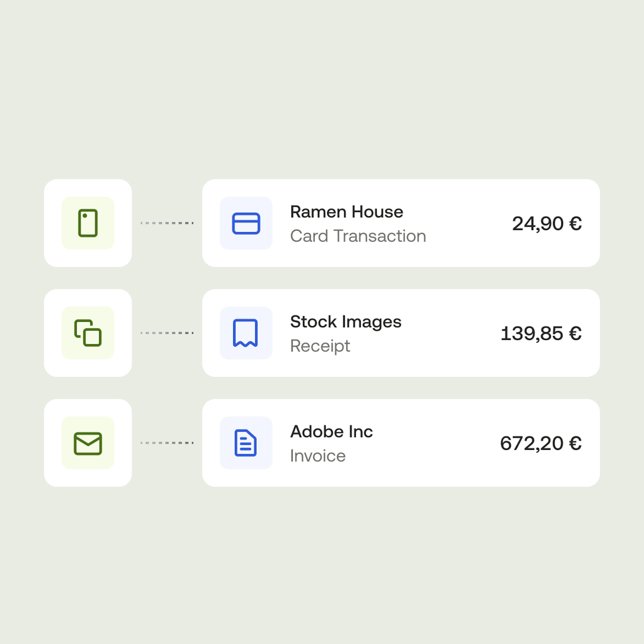Click the green smartphone icon

pos(88,223)
